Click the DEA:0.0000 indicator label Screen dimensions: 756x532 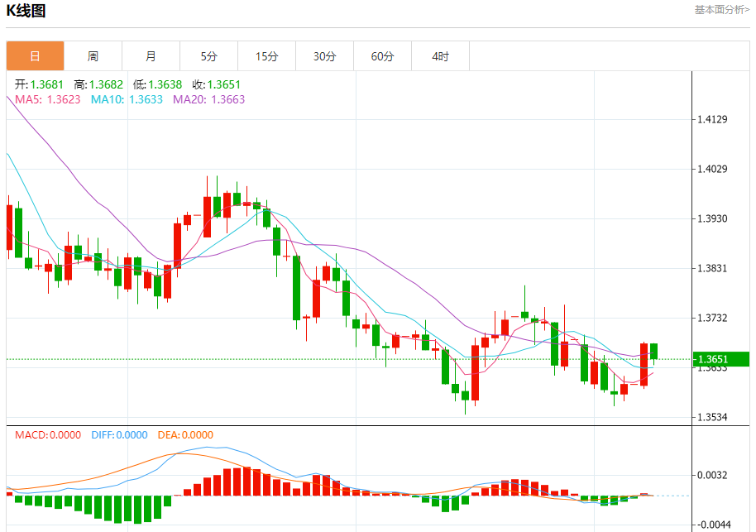click(x=185, y=435)
